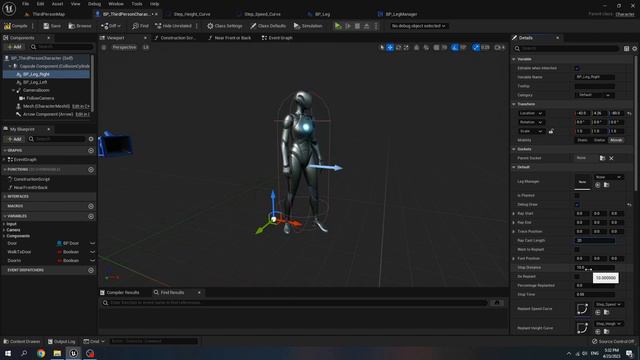Viewport: 640px width, 360px height.
Task: Toggle surface snapping icon in viewport
Action: (x=426, y=47)
